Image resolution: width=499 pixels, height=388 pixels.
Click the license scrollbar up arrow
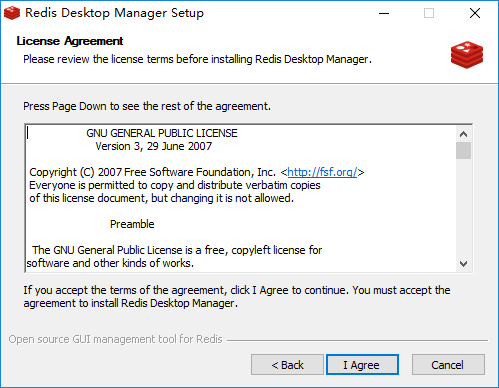(463, 134)
